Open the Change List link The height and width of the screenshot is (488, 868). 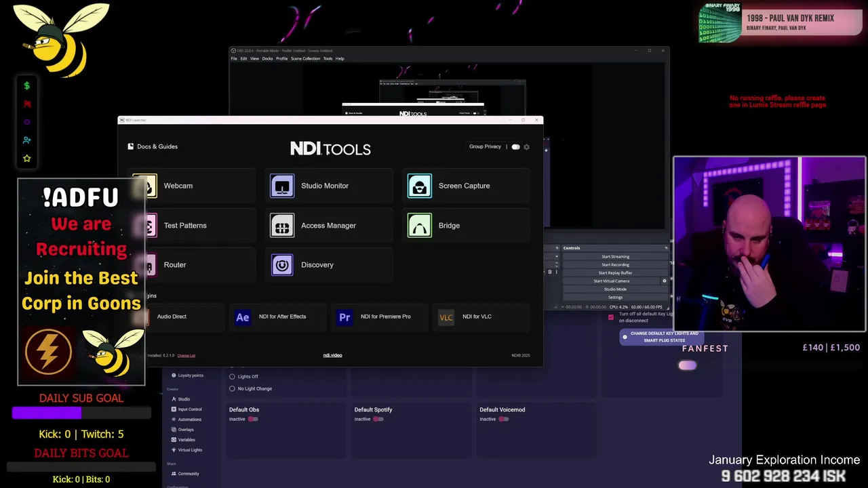click(x=186, y=355)
